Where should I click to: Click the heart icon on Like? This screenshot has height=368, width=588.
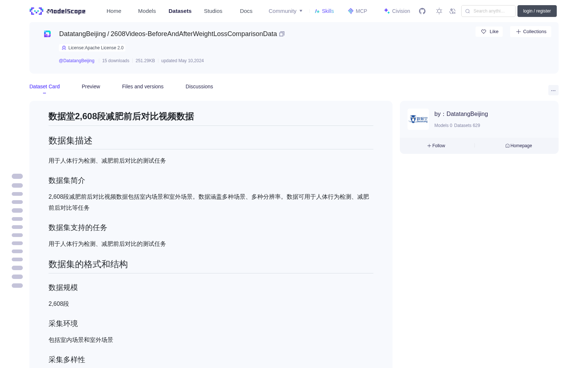pyautogui.click(x=484, y=32)
